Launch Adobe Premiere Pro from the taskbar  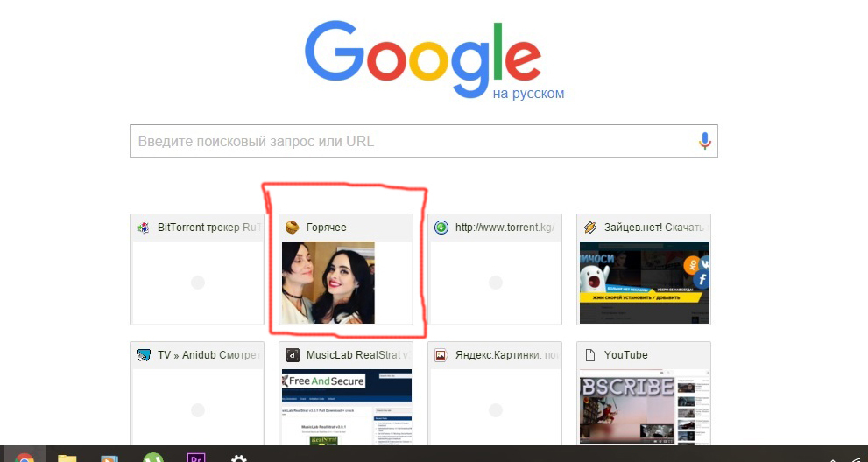pyautogui.click(x=196, y=457)
